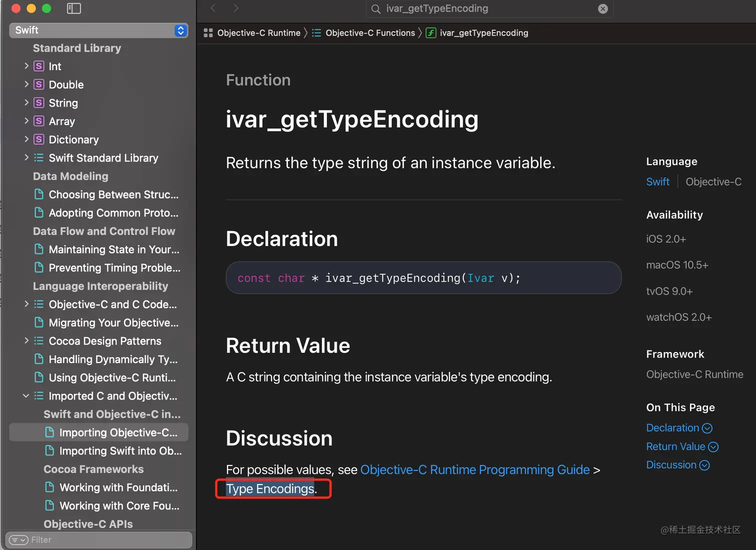Open the Objective-C Functions breadcrumb
The width and height of the screenshot is (756, 550).
click(x=370, y=33)
